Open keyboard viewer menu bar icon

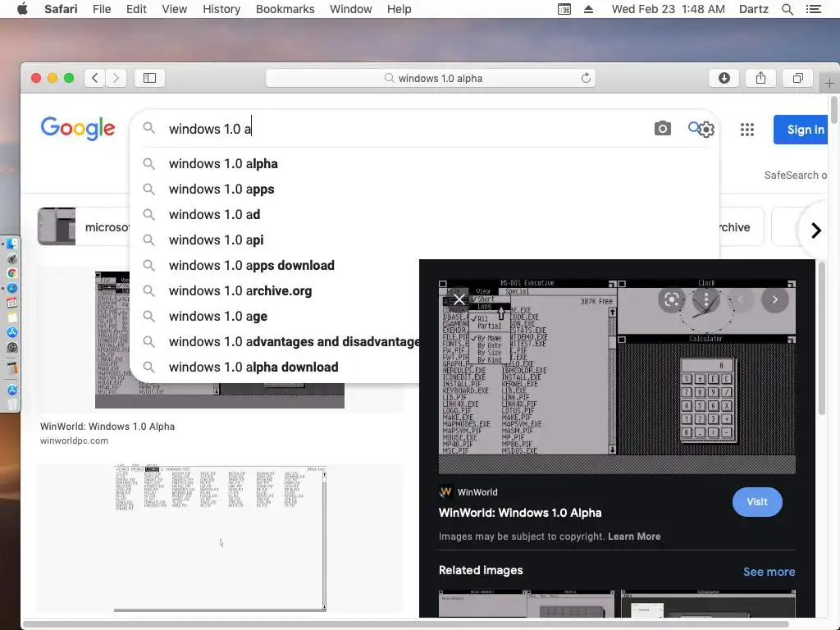[564, 9]
